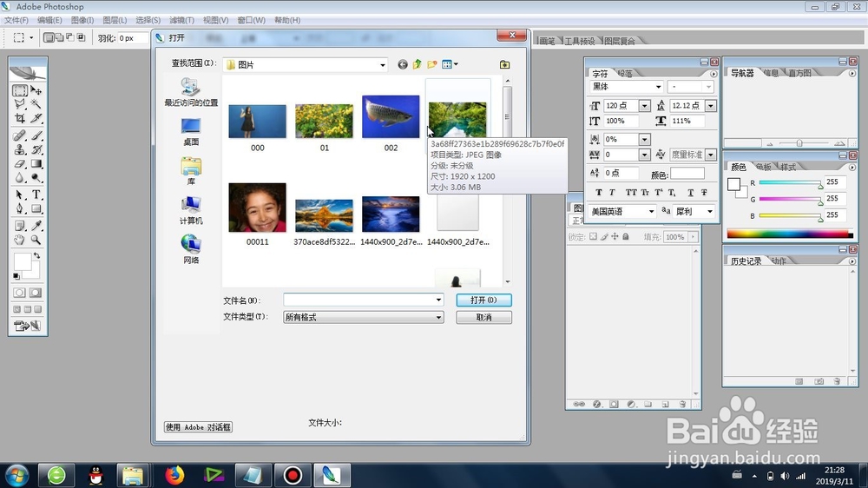Viewport: 868px width, 488px height.
Task: Select the Brush tool
Action: point(36,135)
